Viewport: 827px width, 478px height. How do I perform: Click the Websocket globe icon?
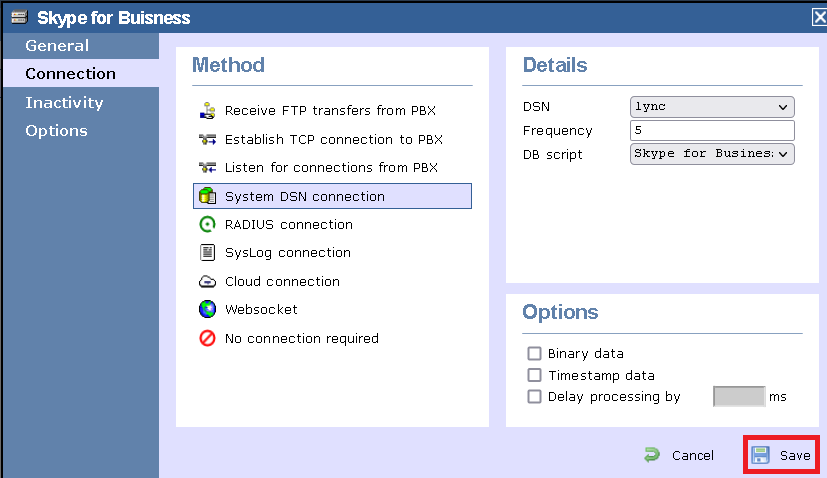[x=207, y=309]
